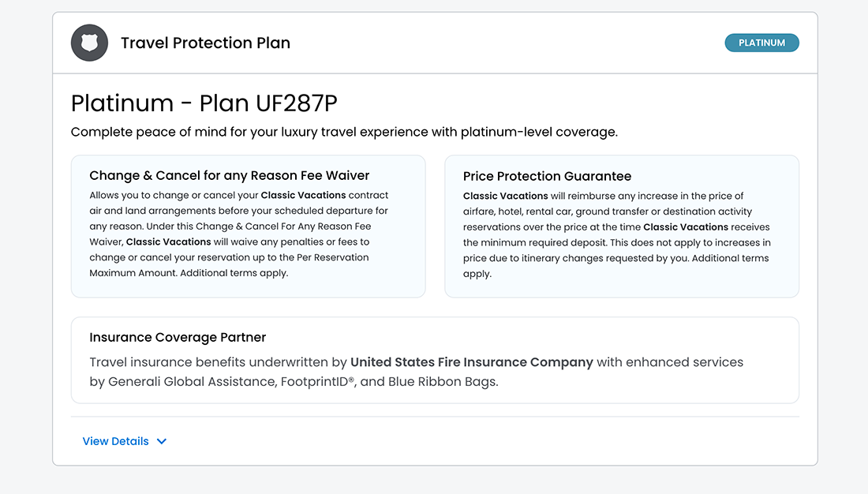Viewport: 868px width, 494px height.
Task: Select the Change & Cancel Fee Waiver heading
Action: point(229,175)
